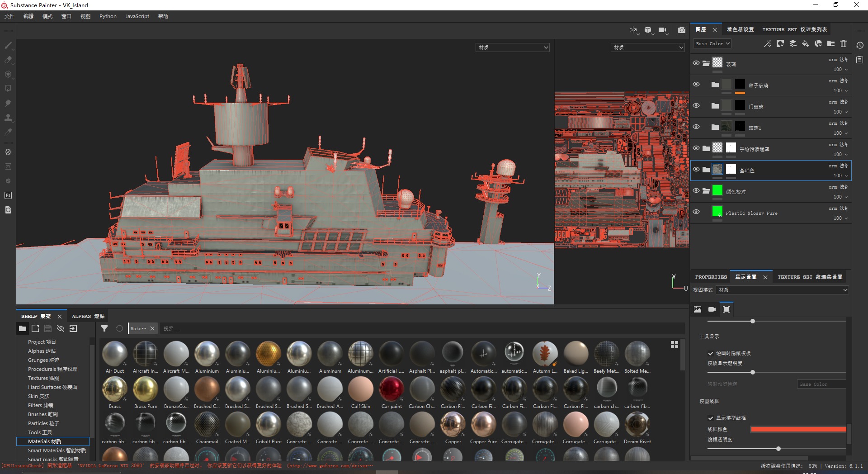Screen dimensions: 868x474
Task: Click the 模板显示透明度 slider handle
Action: pyautogui.click(x=753, y=372)
